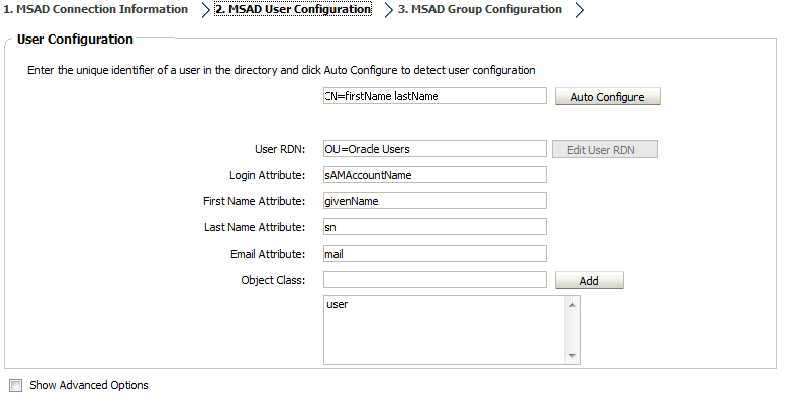Click the chevron before MSAD Group Configuration
787x417 pixels.
pos(388,11)
